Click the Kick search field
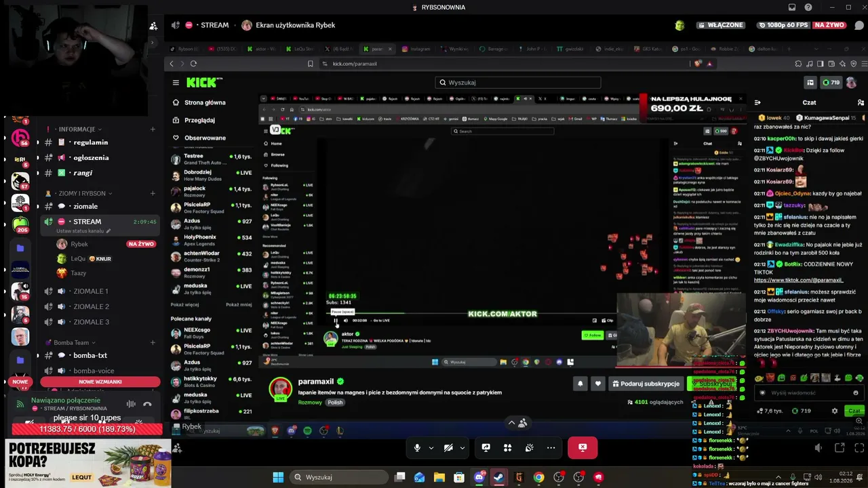 518,83
